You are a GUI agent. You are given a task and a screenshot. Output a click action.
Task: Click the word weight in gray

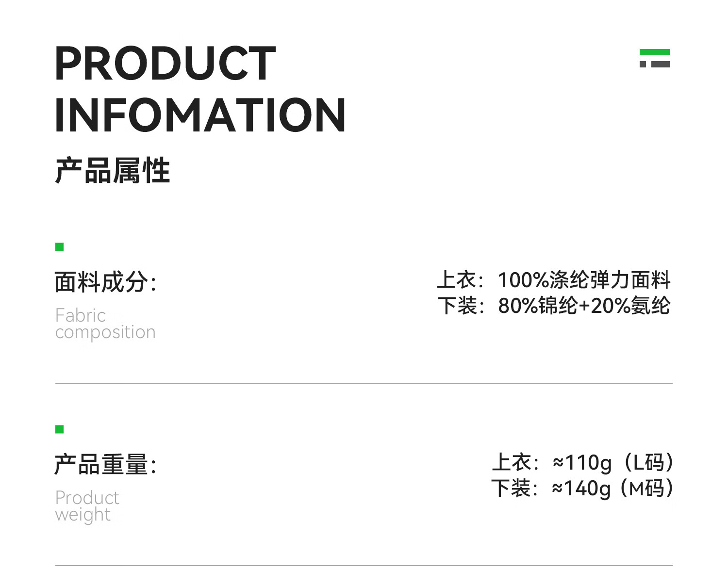[83, 515]
